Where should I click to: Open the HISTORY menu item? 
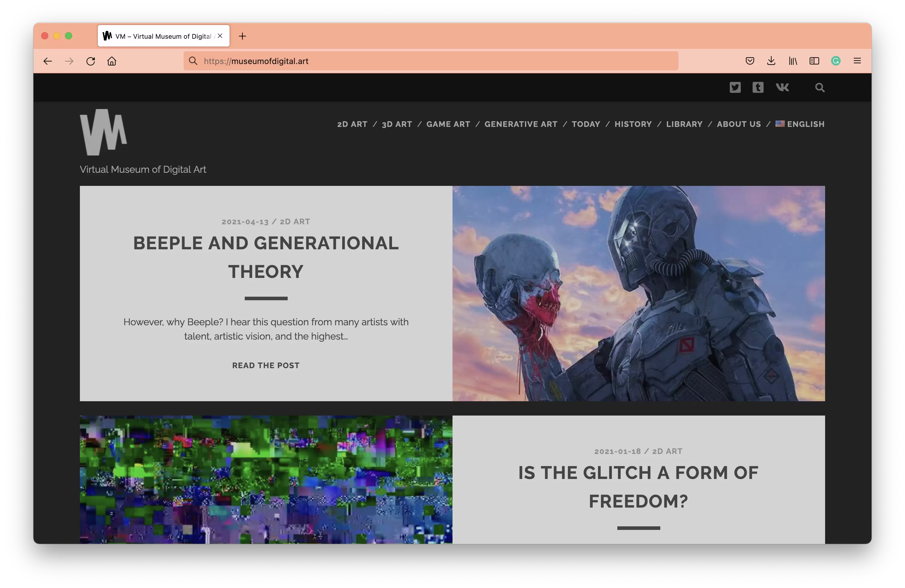(x=633, y=124)
